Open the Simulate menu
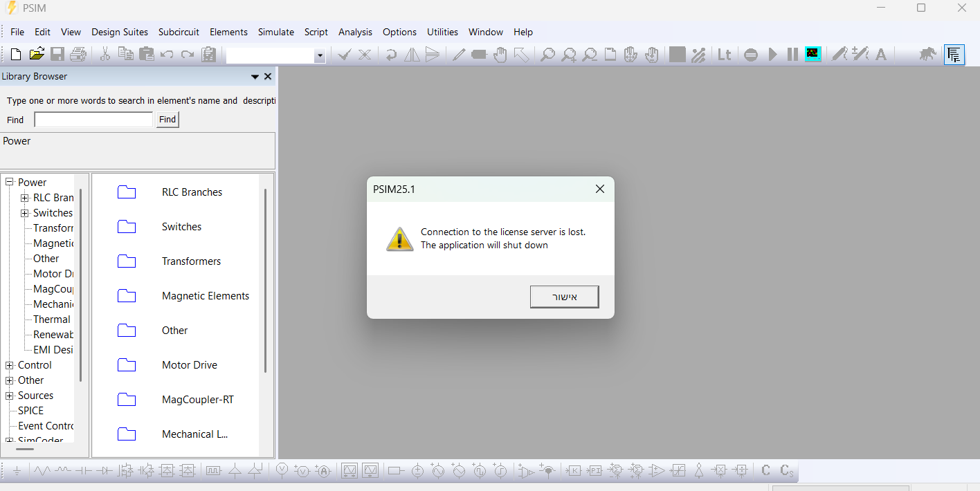 pos(276,32)
